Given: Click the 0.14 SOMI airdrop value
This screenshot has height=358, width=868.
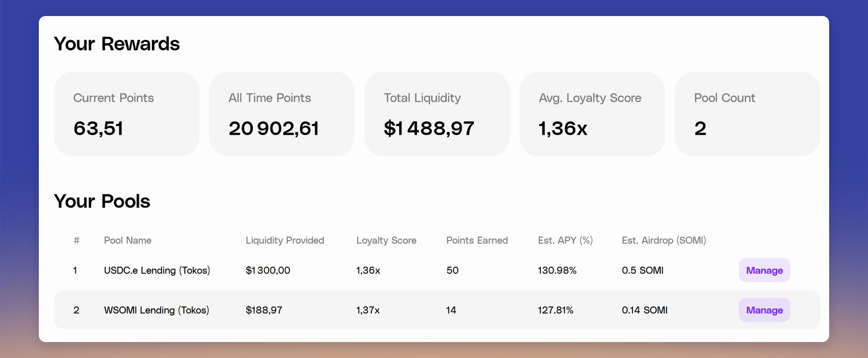Looking at the screenshot, I should click(x=644, y=310).
